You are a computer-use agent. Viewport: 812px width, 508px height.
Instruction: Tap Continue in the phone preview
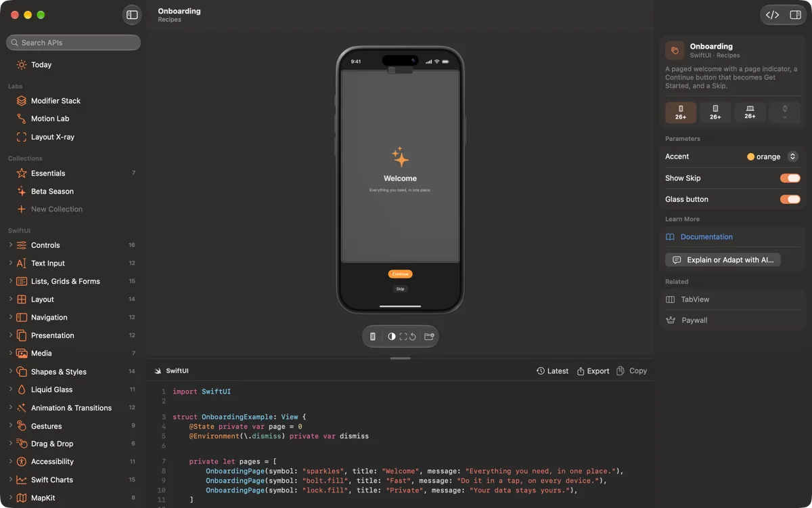(x=400, y=274)
